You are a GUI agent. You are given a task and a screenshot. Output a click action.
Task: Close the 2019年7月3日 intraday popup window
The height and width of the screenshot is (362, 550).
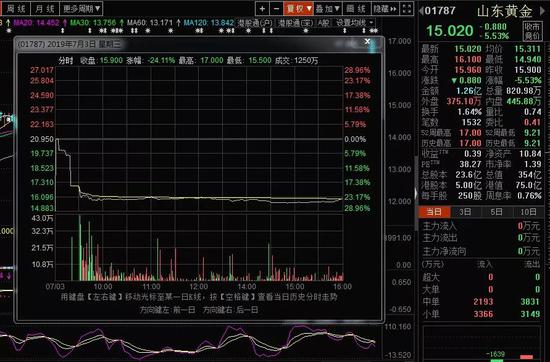(x=367, y=41)
